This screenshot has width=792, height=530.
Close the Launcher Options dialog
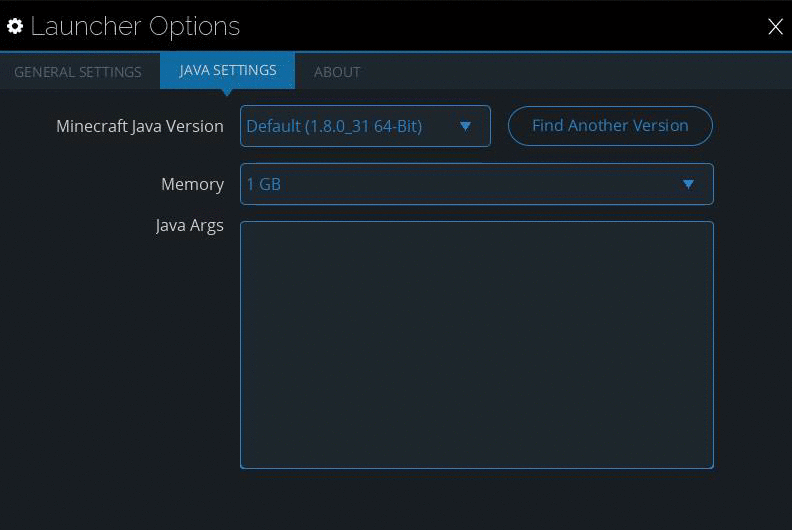point(775,26)
